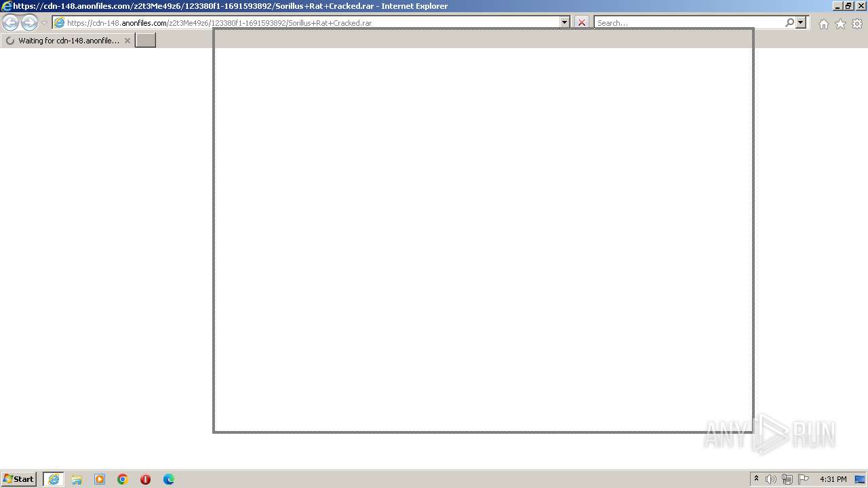This screenshot has width=868, height=488.
Task: Launch Windows Media Player taskbar icon
Action: click(x=100, y=479)
